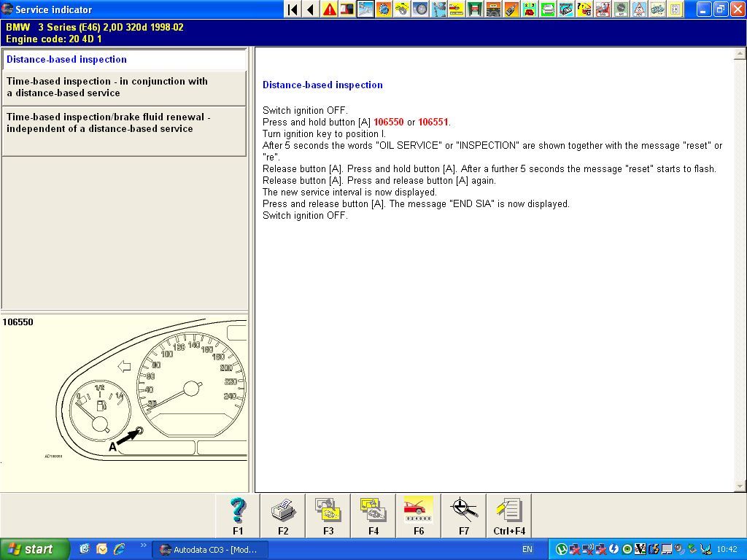Click the red and black toolbar icon

coord(347,9)
